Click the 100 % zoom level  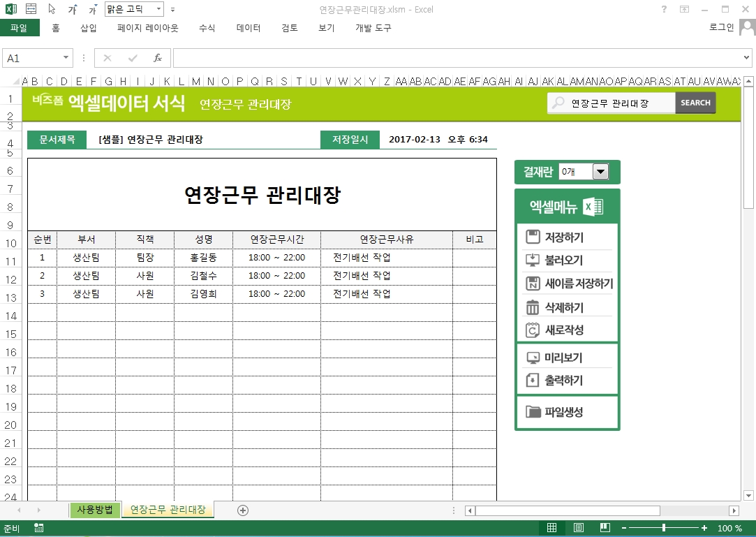pyautogui.click(x=730, y=529)
